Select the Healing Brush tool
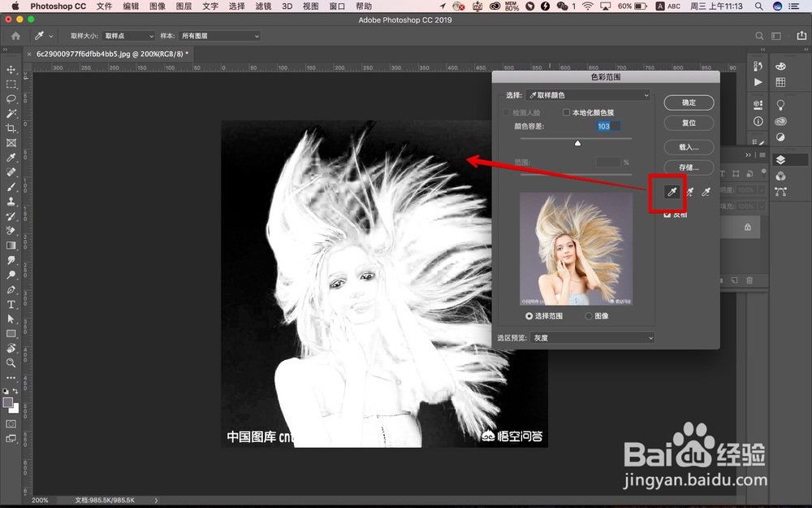Screen dimensions: 812x508 click(x=11, y=172)
